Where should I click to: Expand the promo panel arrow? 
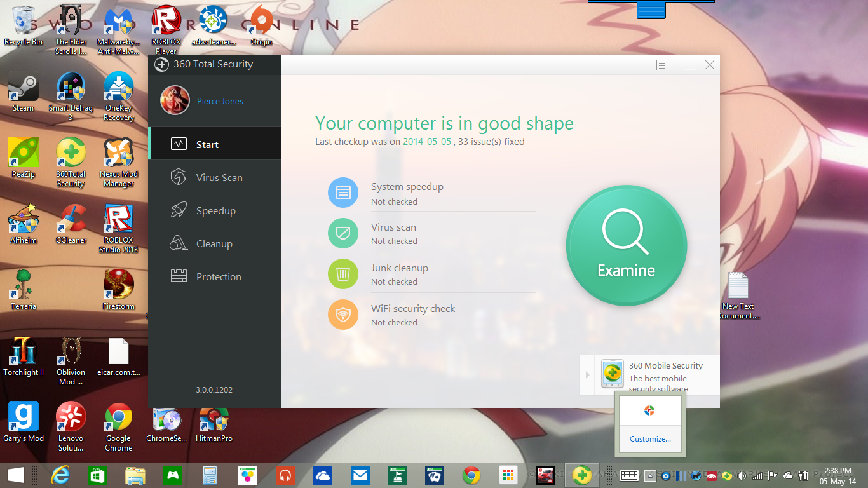[x=587, y=375]
